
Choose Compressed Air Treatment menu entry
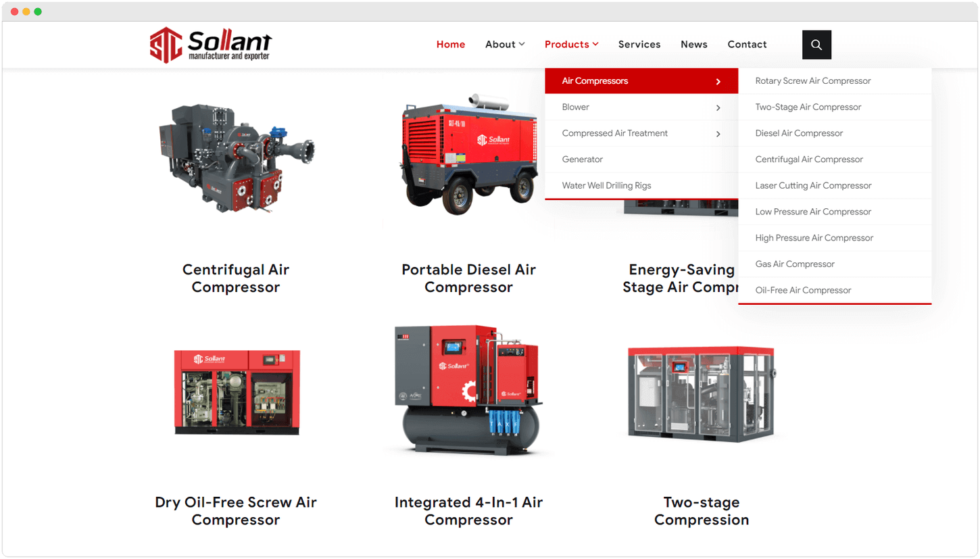641,134
